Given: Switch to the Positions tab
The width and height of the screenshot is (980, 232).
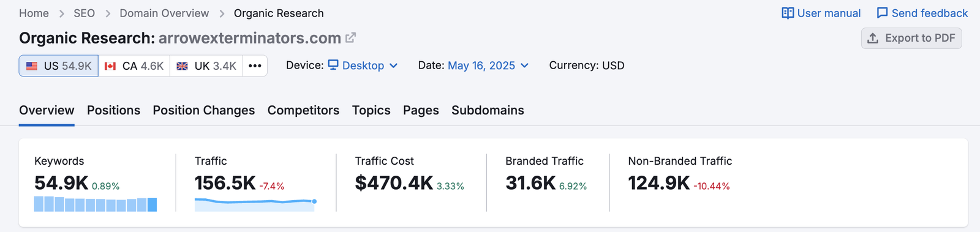Looking at the screenshot, I should click(113, 110).
